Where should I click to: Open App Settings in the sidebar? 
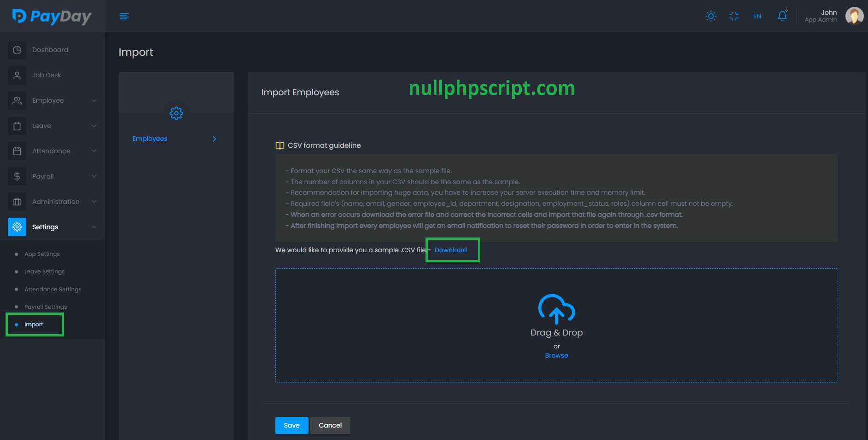click(42, 254)
